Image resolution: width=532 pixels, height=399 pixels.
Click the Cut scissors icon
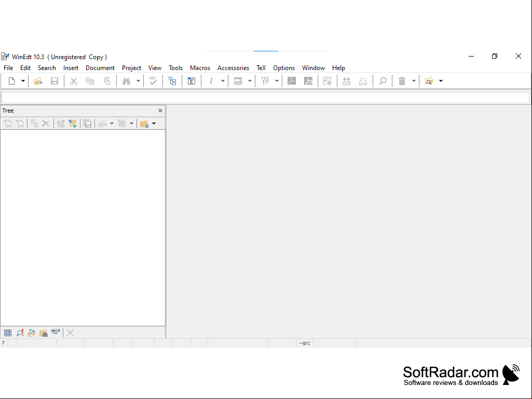point(74,81)
